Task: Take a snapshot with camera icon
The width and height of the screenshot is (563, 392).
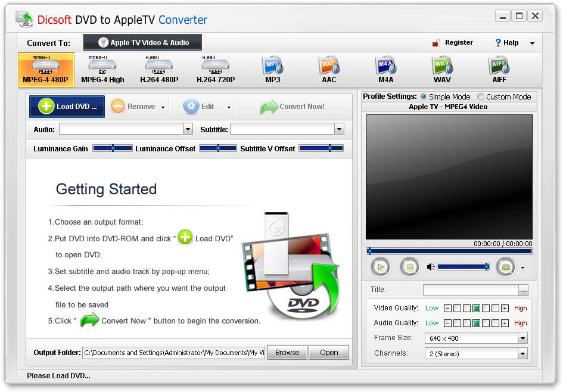Action: [506, 267]
